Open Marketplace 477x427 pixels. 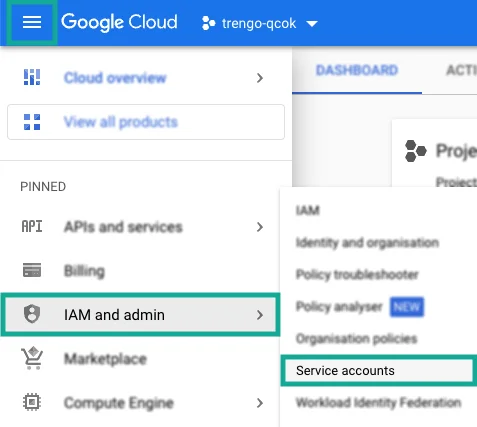(140, 359)
